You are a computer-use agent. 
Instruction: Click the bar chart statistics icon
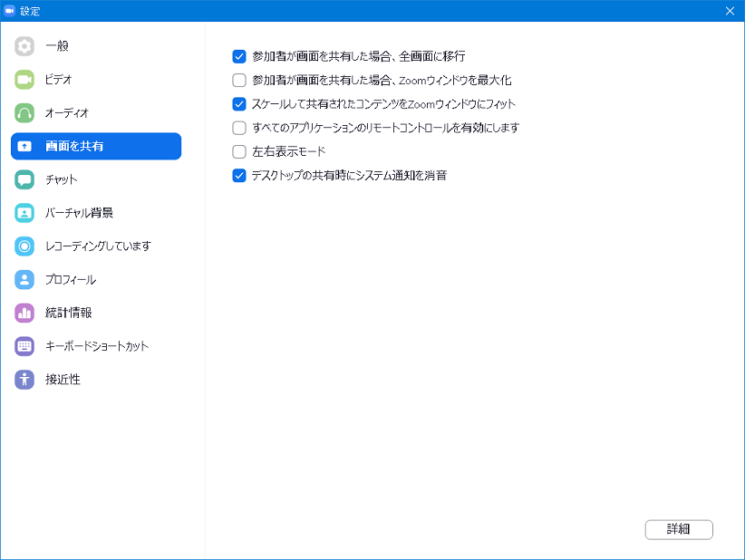tap(24, 313)
